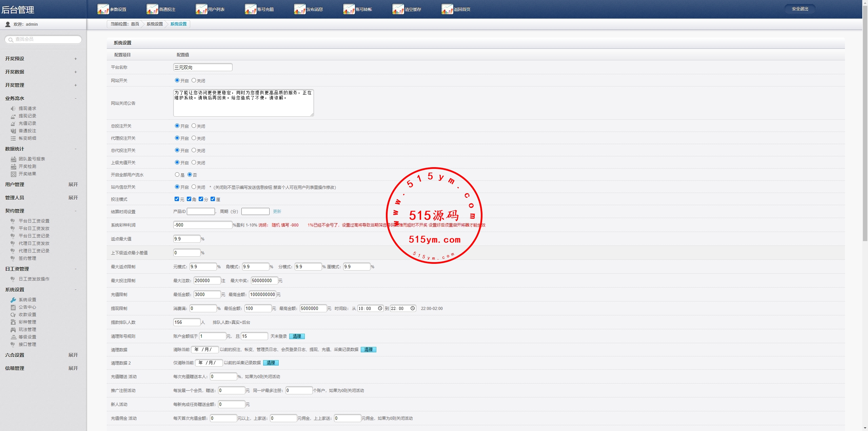Open 团队盈亏报表 sidebar item
The image size is (868, 431).
click(32, 159)
